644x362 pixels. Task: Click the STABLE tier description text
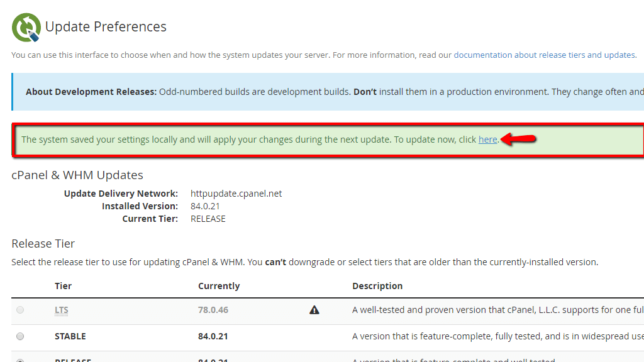[x=498, y=337]
